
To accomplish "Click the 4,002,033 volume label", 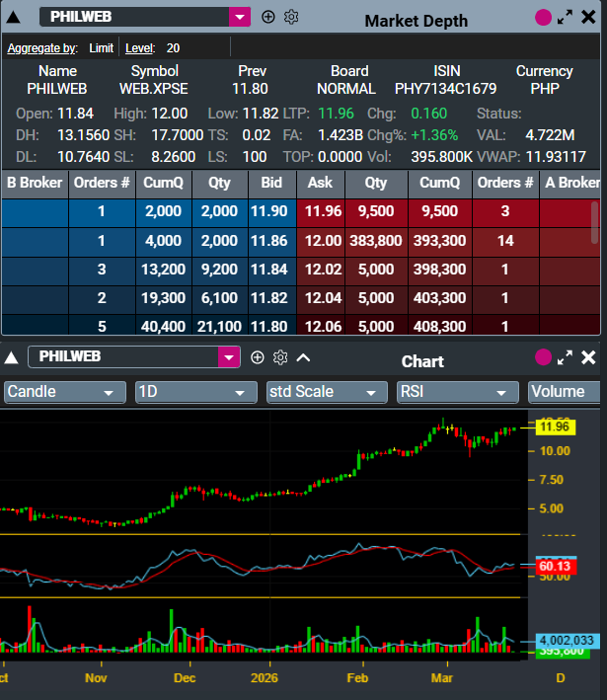I will tap(567, 641).
